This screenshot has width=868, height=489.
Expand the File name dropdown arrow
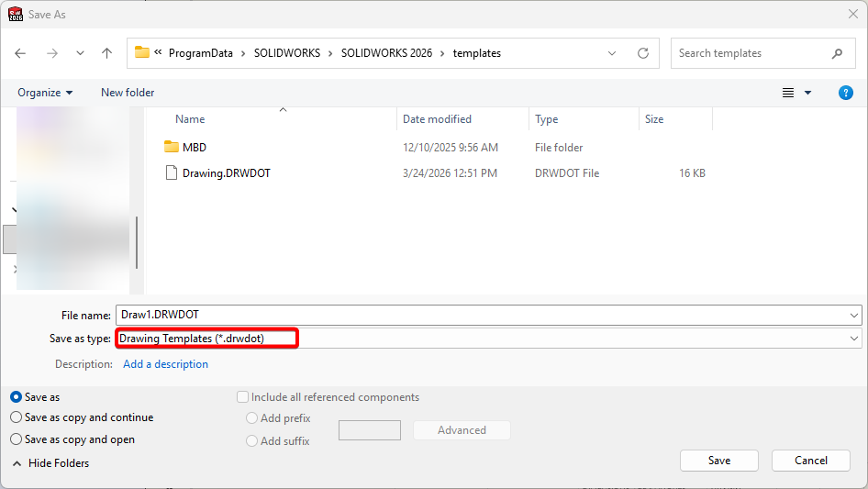click(x=853, y=315)
